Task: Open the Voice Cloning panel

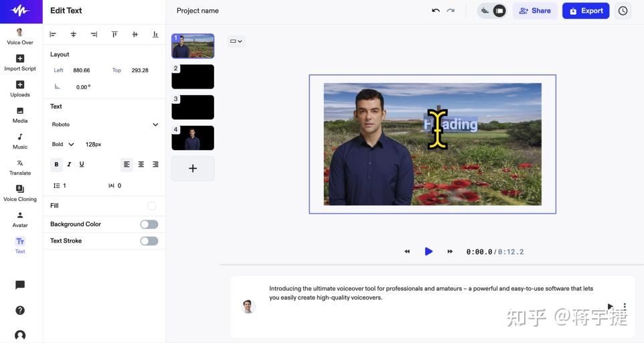Action: [x=20, y=193]
